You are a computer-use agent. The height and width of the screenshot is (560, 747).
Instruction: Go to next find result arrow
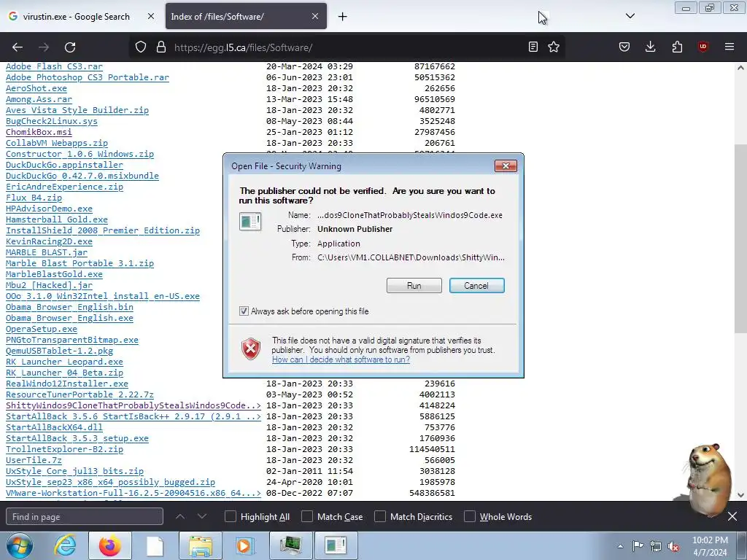(x=202, y=517)
